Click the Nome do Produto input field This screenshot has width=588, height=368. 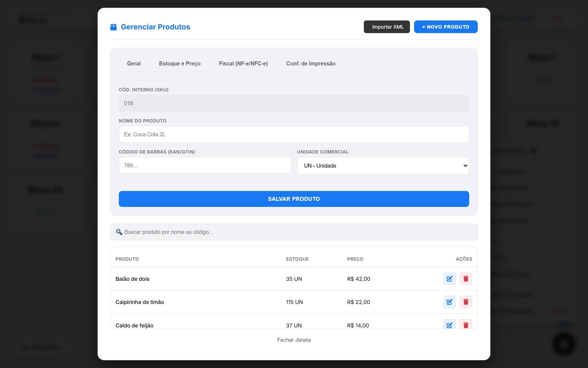[294, 134]
